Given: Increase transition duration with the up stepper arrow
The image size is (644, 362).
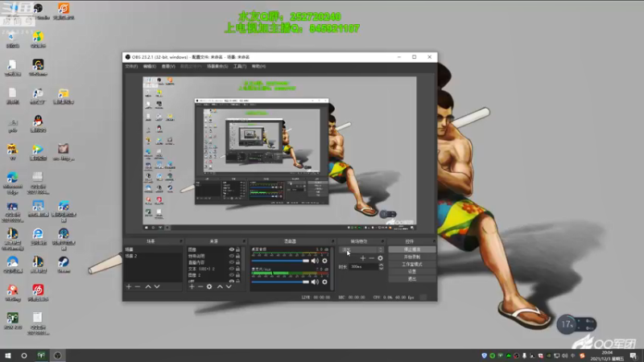Looking at the screenshot, I should click(x=381, y=265).
